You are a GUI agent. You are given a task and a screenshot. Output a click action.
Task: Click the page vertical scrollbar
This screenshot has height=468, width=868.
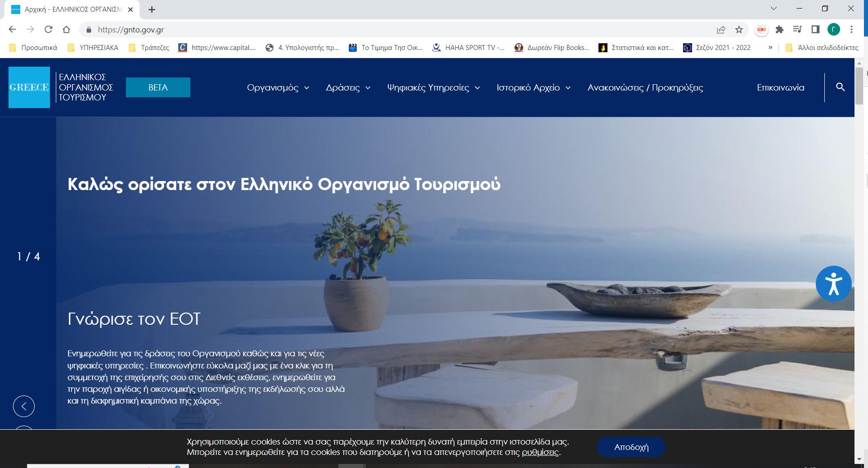tap(859, 86)
